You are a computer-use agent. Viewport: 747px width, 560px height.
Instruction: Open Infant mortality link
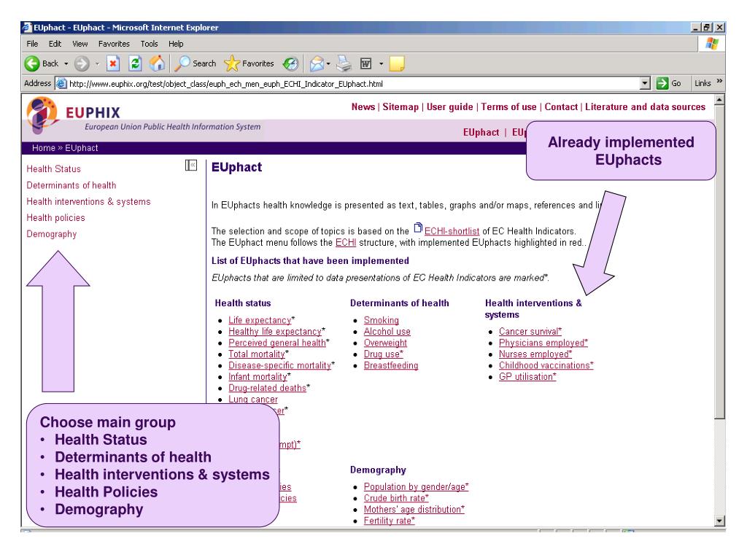(x=258, y=377)
